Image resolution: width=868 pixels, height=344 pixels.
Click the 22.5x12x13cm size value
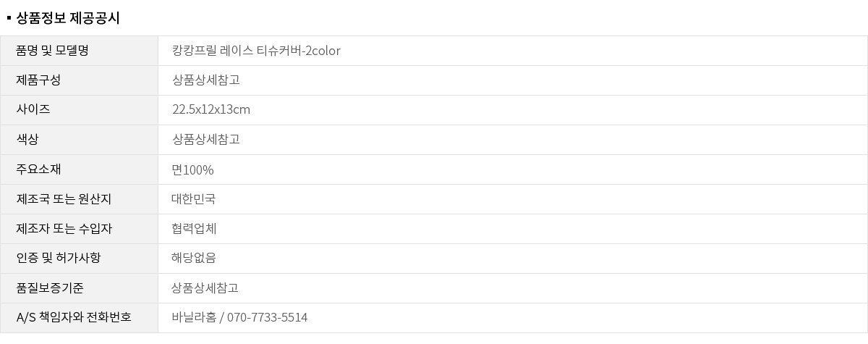tap(211, 110)
